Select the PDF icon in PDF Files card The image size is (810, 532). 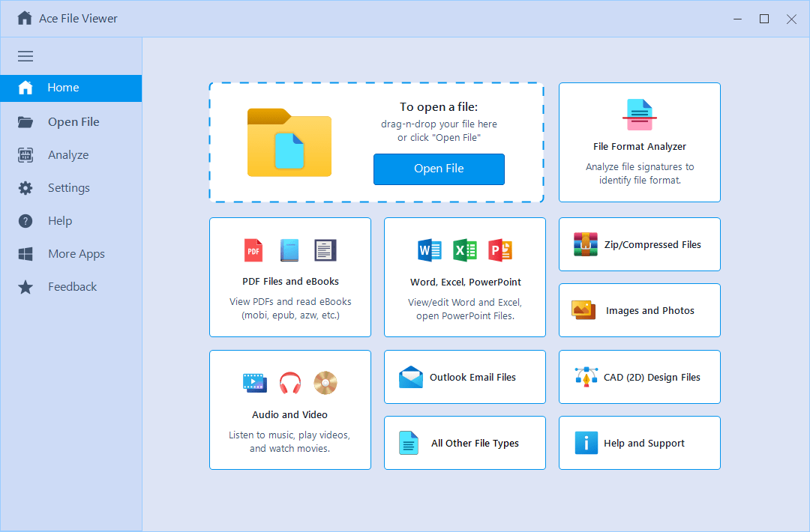pos(253,250)
